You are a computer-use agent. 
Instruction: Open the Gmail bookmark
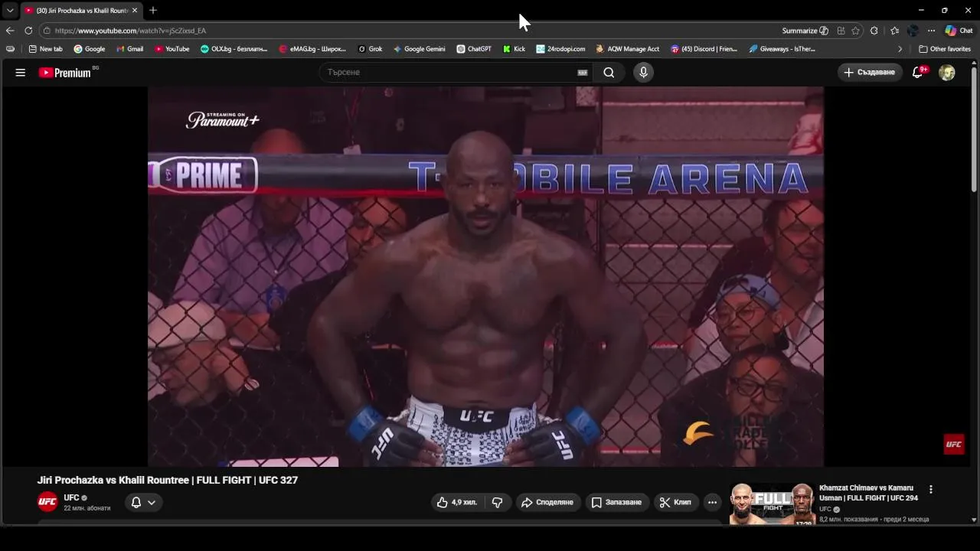tap(130, 49)
